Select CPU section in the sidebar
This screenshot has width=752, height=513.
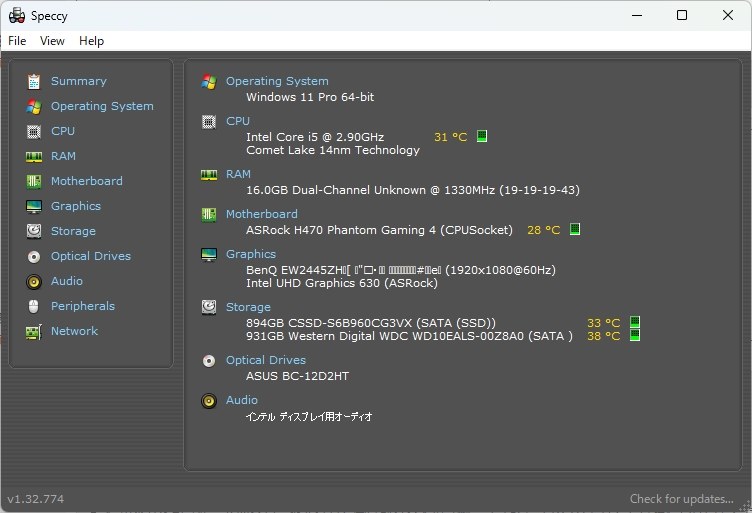[x=63, y=131]
